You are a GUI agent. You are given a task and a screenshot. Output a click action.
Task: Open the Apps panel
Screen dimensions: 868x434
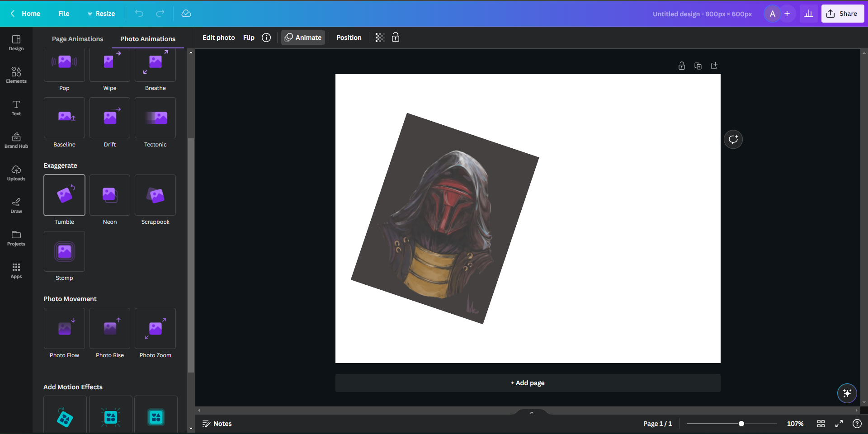16,270
